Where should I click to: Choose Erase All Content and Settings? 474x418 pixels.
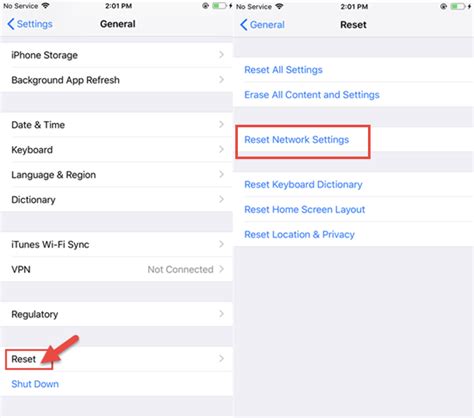point(312,95)
